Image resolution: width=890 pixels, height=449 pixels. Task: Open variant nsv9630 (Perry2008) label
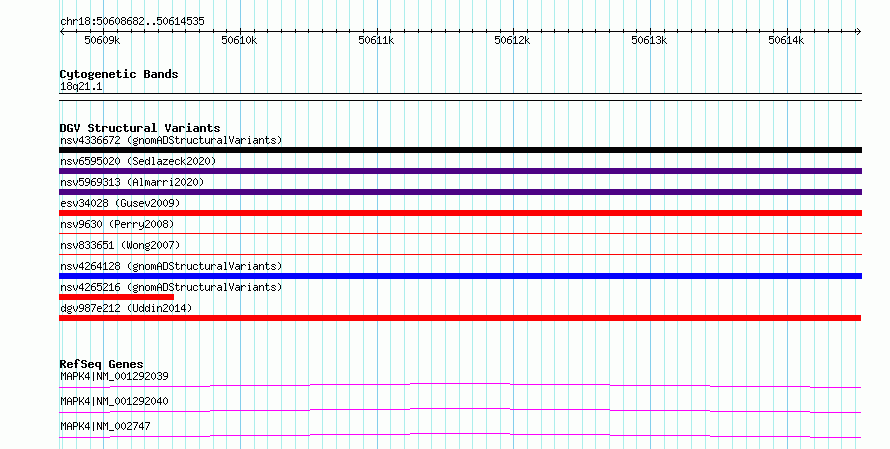point(117,224)
